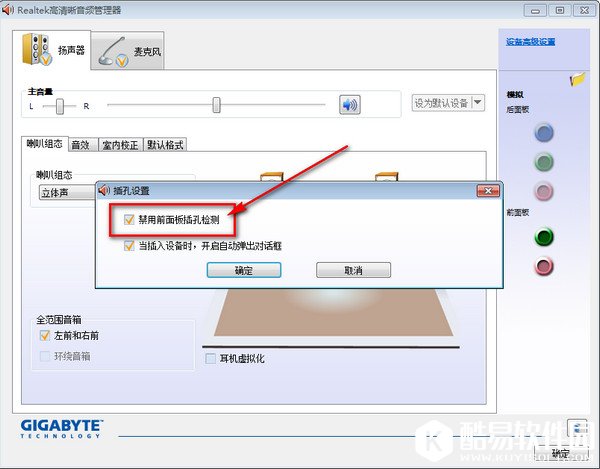This screenshot has width=600, height=469.
Task: Click the main volume slider handle
Action: [216, 105]
